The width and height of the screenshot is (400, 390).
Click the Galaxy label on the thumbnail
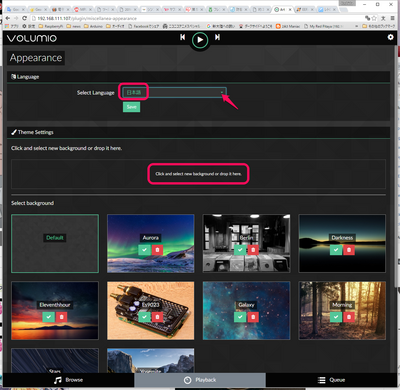246,305
